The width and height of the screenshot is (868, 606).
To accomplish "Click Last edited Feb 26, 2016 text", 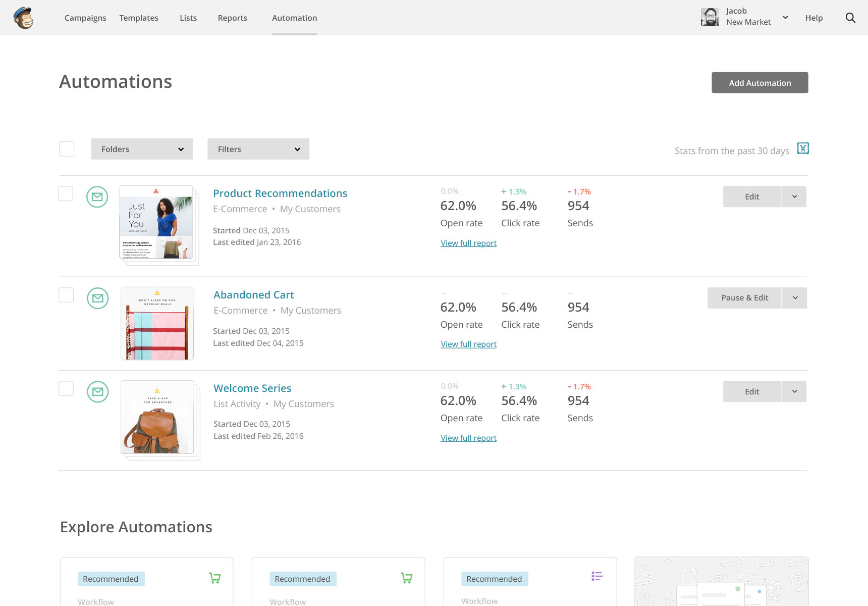I will [x=258, y=436].
